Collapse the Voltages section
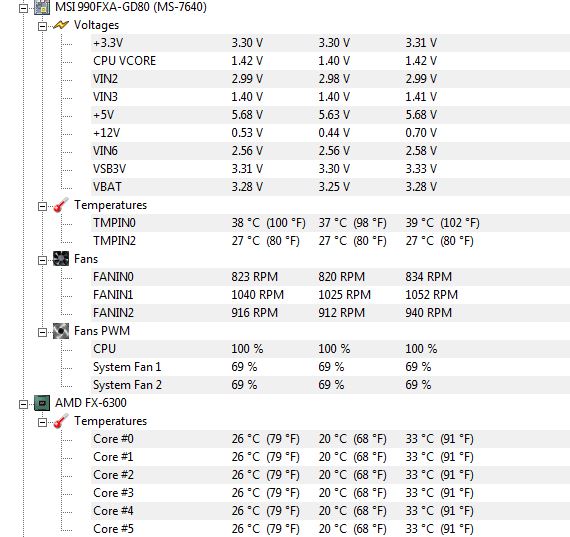Screen dimensions: 570x537 point(43,26)
